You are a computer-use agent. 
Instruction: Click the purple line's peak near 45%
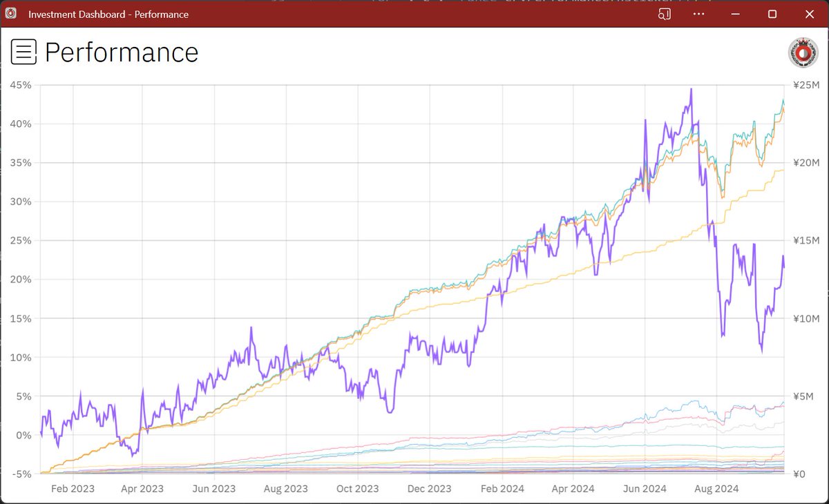pyautogui.click(x=690, y=89)
